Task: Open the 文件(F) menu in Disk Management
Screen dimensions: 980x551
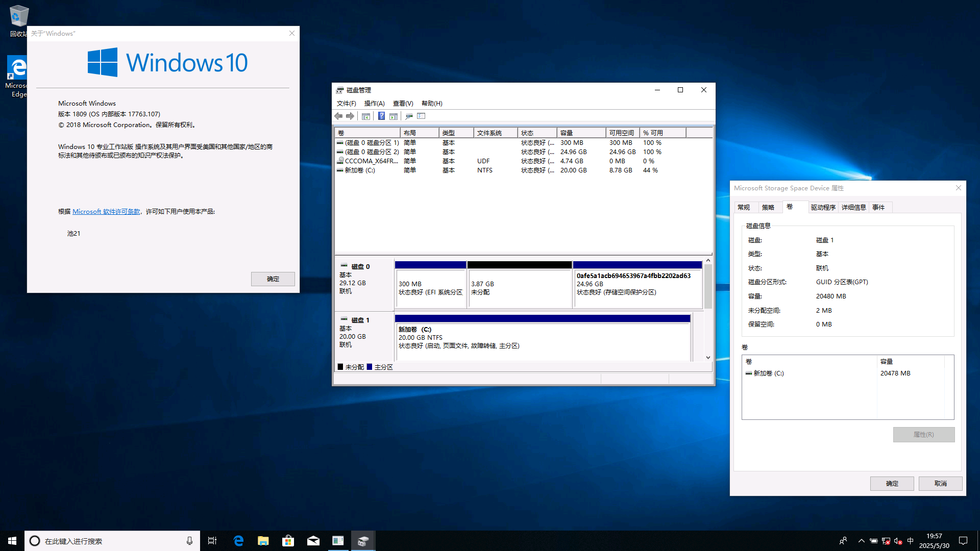Action: click(x=346, y=104)
